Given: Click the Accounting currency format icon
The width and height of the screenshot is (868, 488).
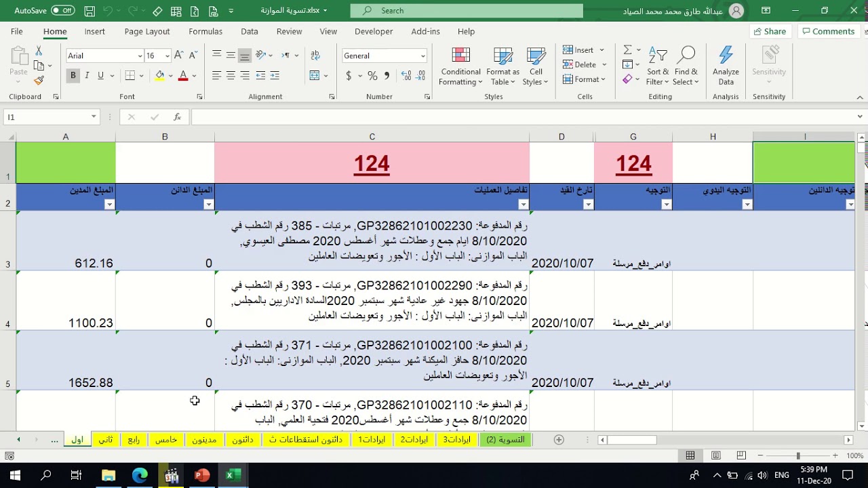Looking at the screenshot, I should [349, 76].
